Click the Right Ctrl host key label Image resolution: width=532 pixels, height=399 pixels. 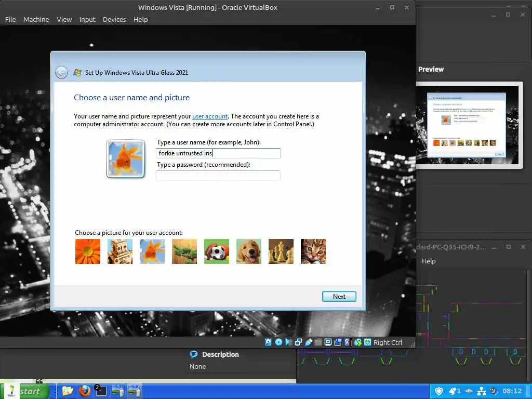[388, 343]
